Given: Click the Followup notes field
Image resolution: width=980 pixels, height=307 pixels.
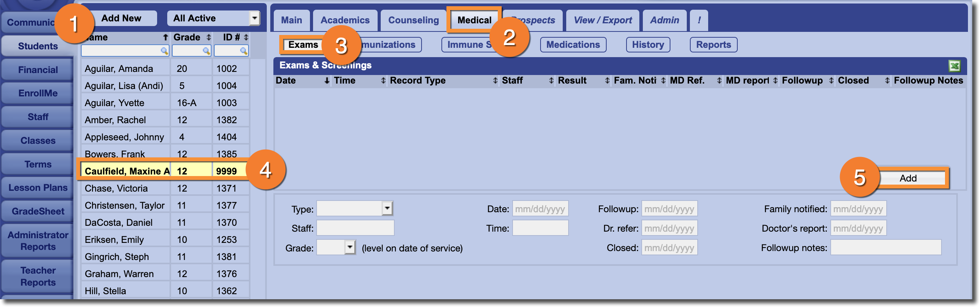Looking at the screenshot, I should (885, 248).
